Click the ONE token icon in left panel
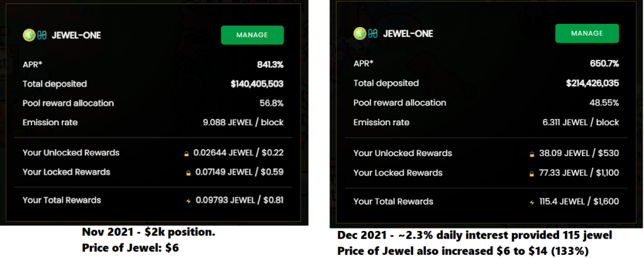Image resolution: width=644 pixels, height=258 pixels. click(x=42, y=35)
